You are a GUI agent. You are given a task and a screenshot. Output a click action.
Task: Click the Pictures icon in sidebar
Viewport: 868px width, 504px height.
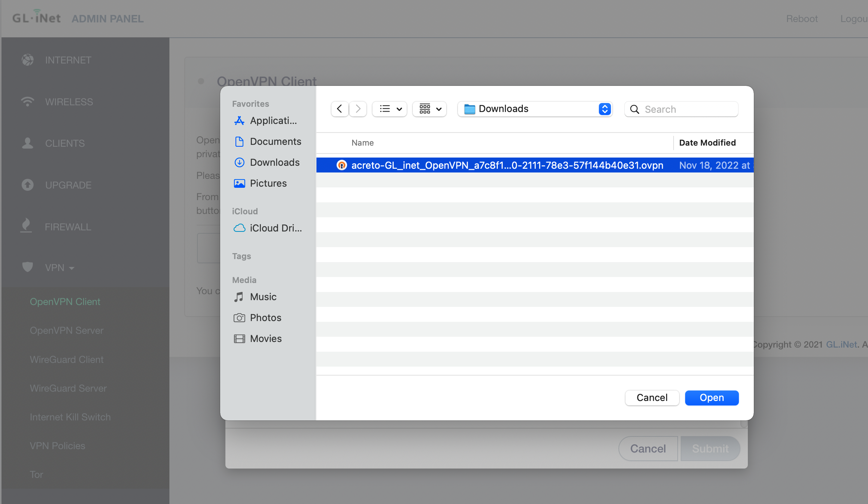pyautogui.click(x=239, y=183)
